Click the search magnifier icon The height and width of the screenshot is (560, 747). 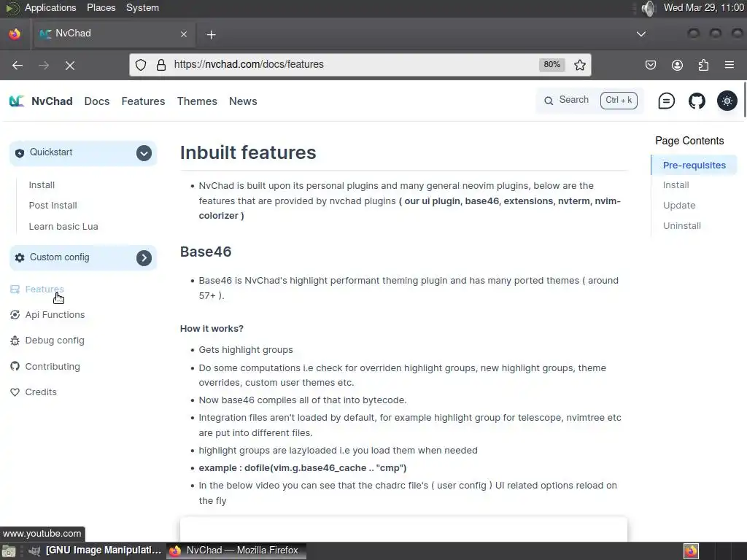[x=549, y=101]
